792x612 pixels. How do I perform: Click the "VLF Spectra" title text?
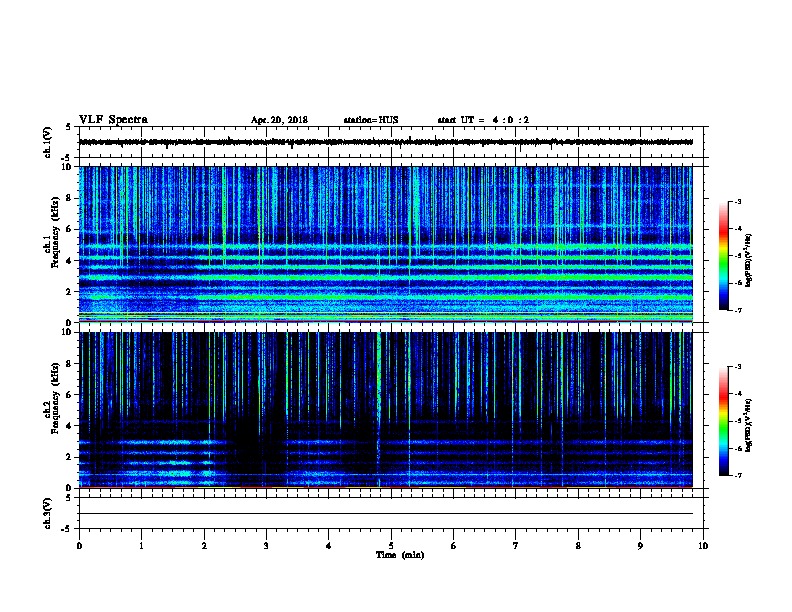[x=113, y=120]
